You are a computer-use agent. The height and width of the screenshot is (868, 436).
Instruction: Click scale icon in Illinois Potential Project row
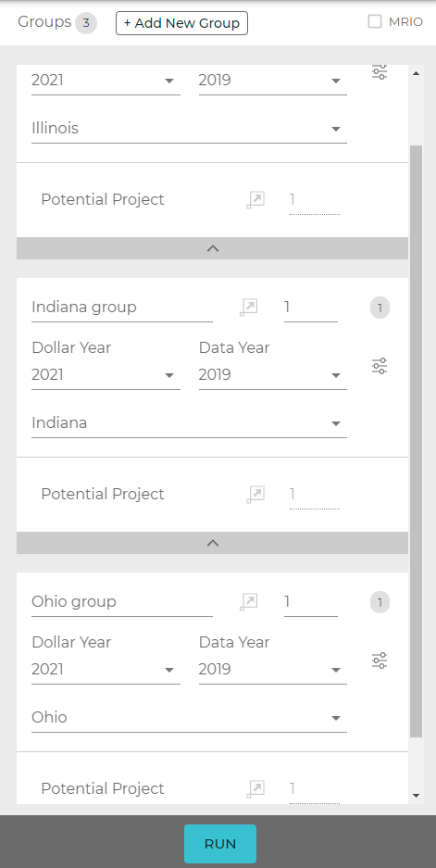[x=255, y=200]
